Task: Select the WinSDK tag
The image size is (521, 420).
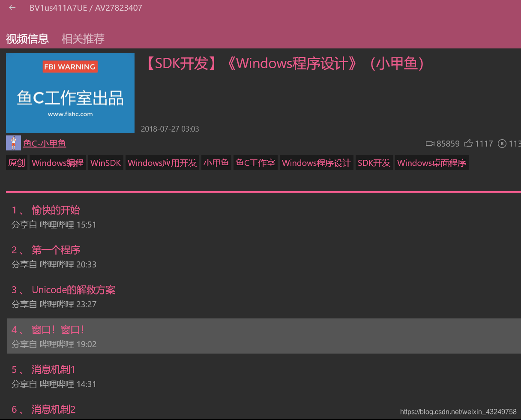Action: 106,163
